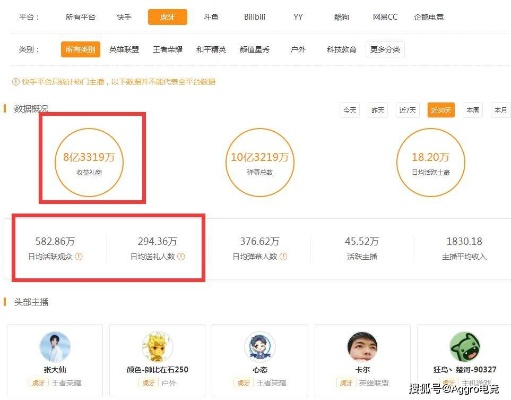511x400 pixels.
Task: Click the 颜色-帅比在石250 streamer name
Action: click(x=157, y=370)
